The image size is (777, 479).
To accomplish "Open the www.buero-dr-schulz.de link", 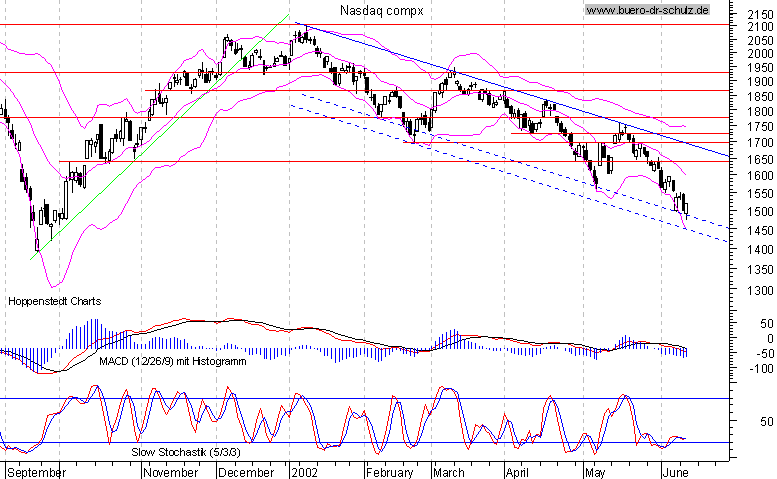I will coord(647,10).
